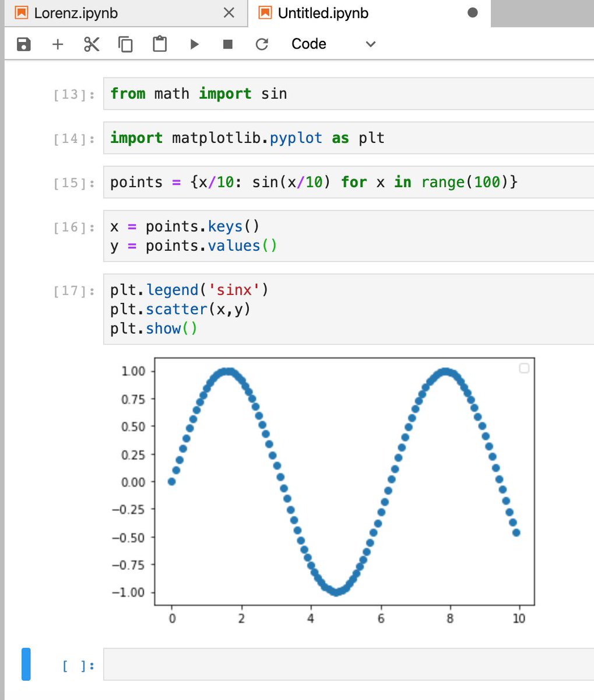Click the plt.scatter(x,y) line
The height and width of the screenshot is (700, 594).
[x=180, y=309]
